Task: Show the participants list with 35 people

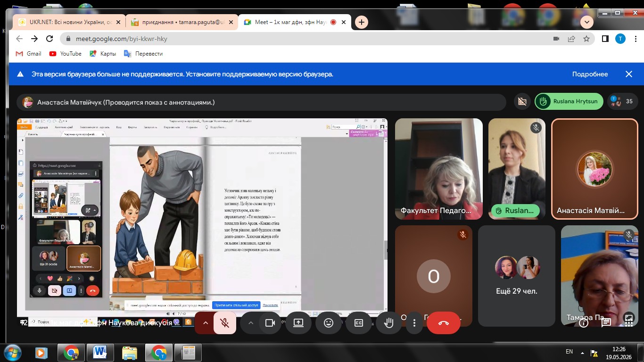Action: [x=623, y=101]
